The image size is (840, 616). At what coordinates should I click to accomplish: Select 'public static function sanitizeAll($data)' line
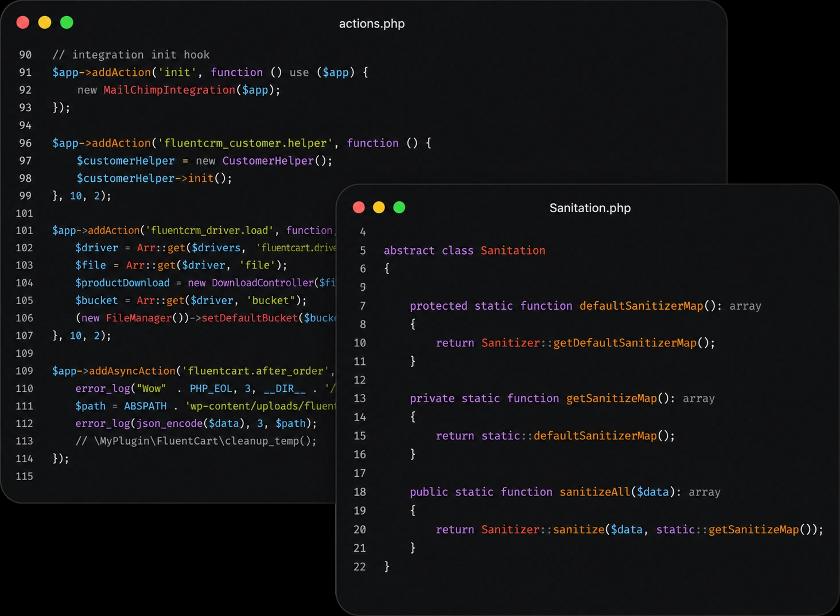click(x=565, y=492)
